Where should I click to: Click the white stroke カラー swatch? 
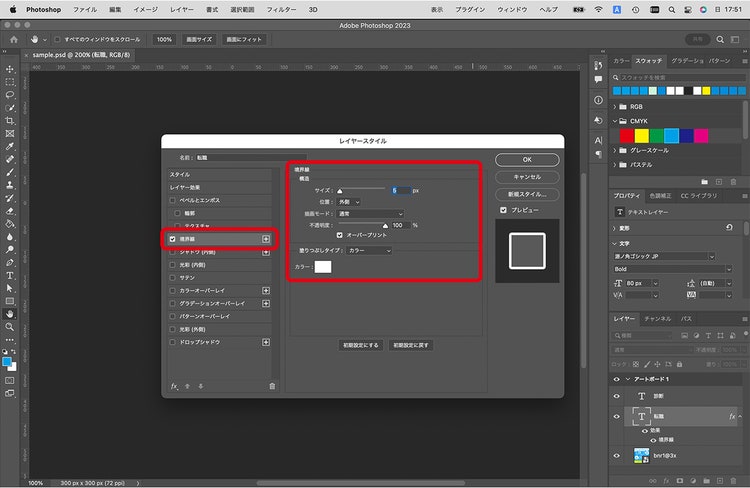pyautogui.click(x=323, y=267)
